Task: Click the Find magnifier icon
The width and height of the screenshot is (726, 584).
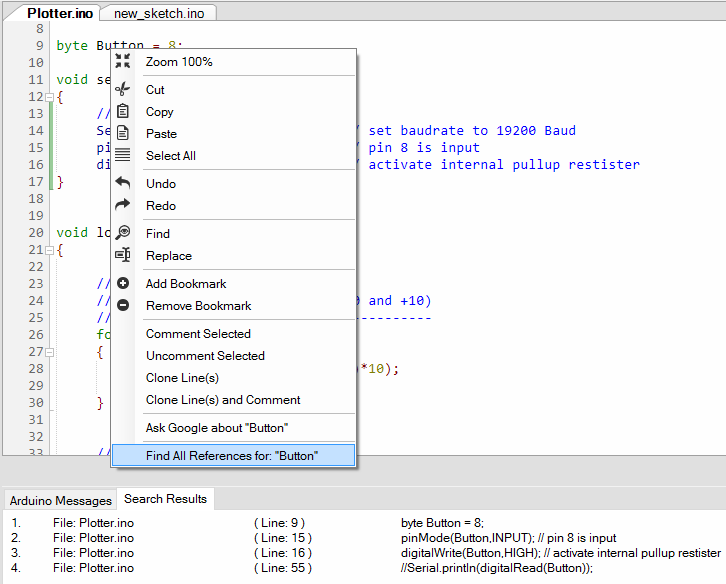Action: [123, 233]
